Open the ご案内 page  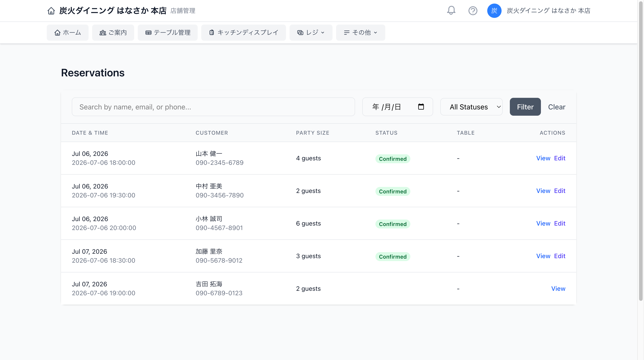[113, 32]
